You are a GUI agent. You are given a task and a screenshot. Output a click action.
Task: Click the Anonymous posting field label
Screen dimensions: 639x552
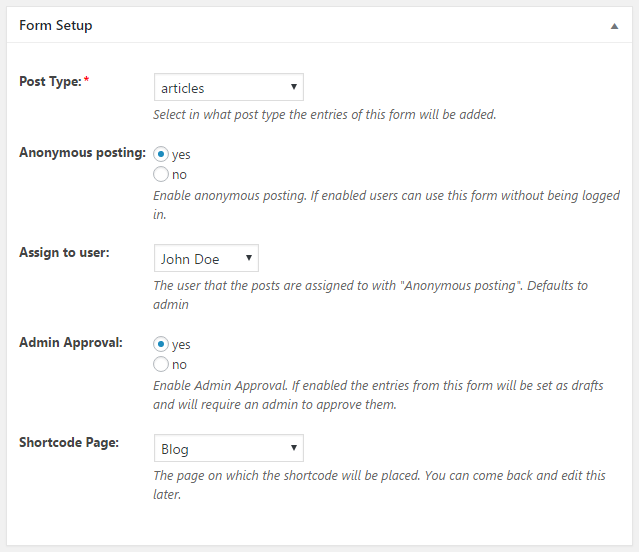point(82,152)
